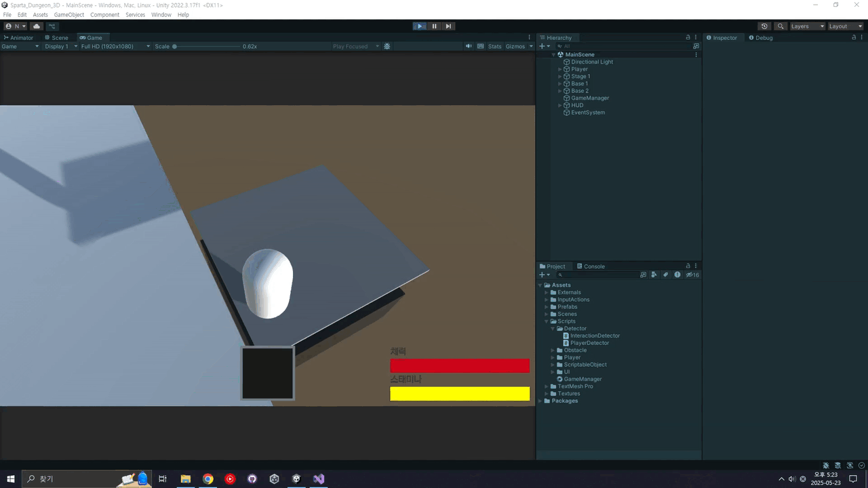Toggle the Hierarchy panel lock
Screen dimensions: 868x488
[688, 38]
